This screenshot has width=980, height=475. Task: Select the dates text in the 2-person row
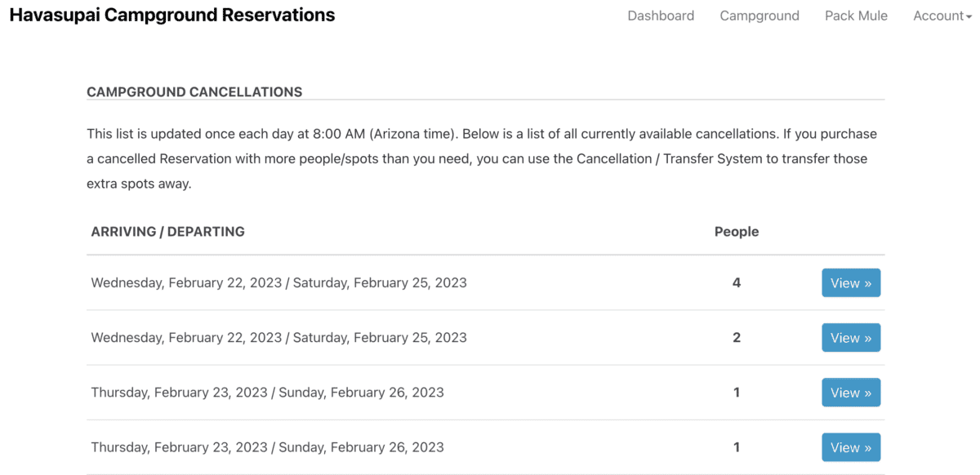[279, 338]
